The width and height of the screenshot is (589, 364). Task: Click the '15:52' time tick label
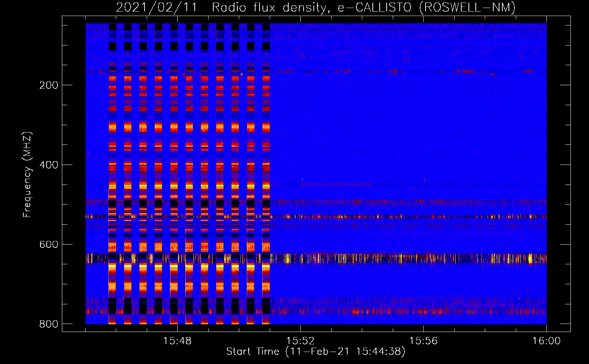(300, 341)
